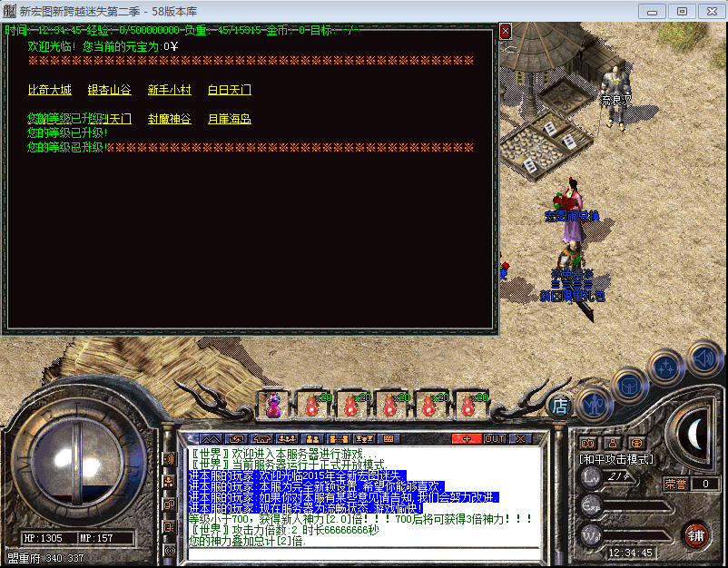Click the small map icon above attack mode
Image resolution: width=728 pixels, height=568 pixels.
point(588,444)
